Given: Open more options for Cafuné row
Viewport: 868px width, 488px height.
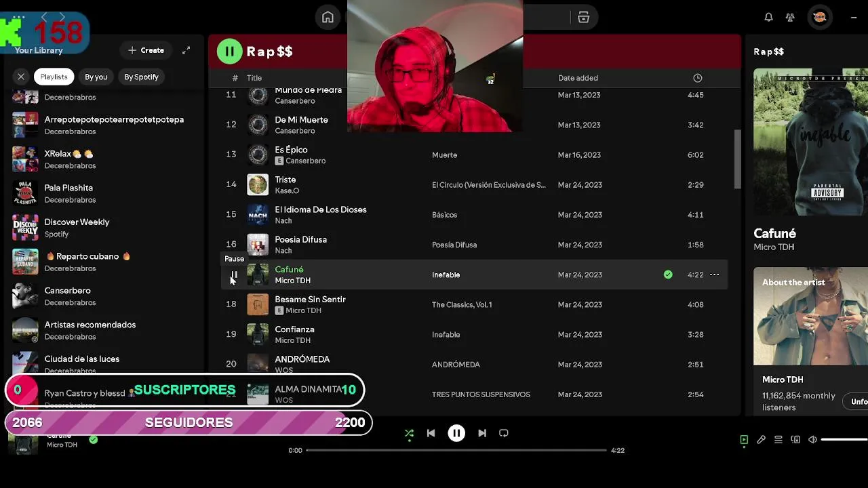Looking at the screenshot, I should (x=714, y=274).
